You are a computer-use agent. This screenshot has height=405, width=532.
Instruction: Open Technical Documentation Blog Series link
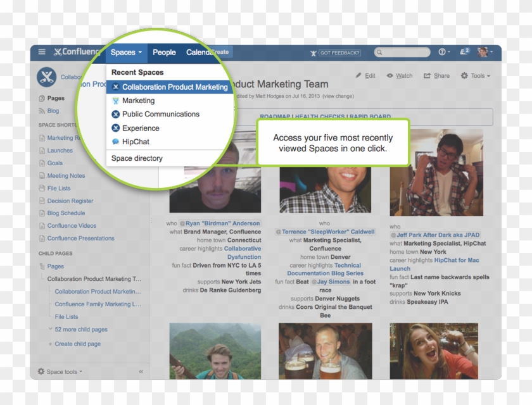(x=325, y=270)
